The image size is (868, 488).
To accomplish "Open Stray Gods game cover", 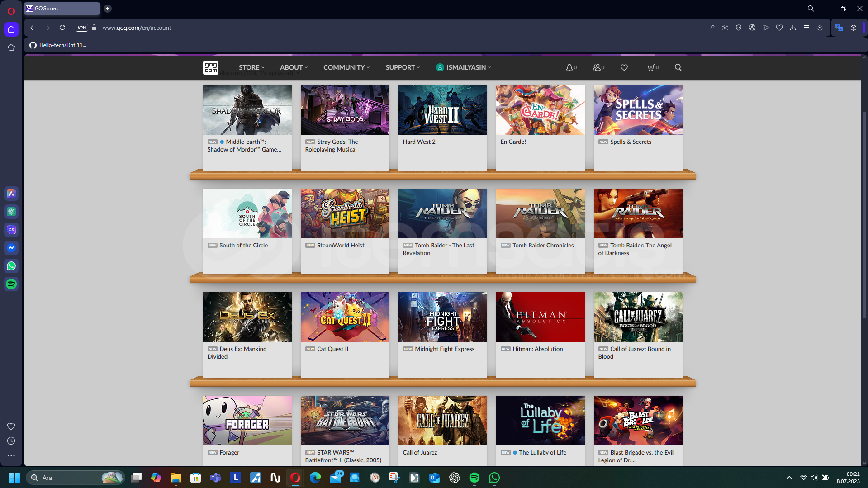I will [x=345, y=110].
